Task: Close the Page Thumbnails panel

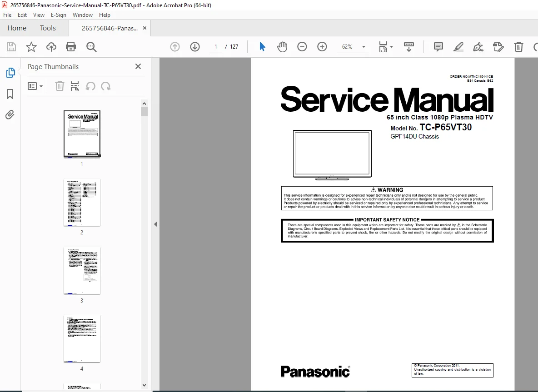Action: pos(138,66)
